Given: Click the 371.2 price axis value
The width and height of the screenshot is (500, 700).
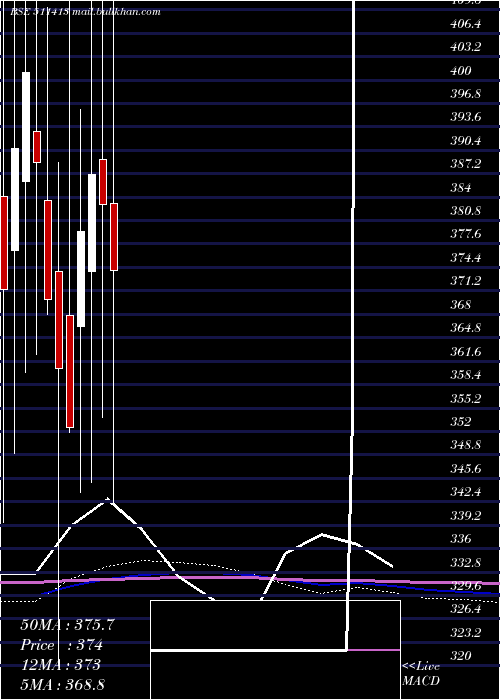Looking at the screenshot, I should (x=466, y=281).
